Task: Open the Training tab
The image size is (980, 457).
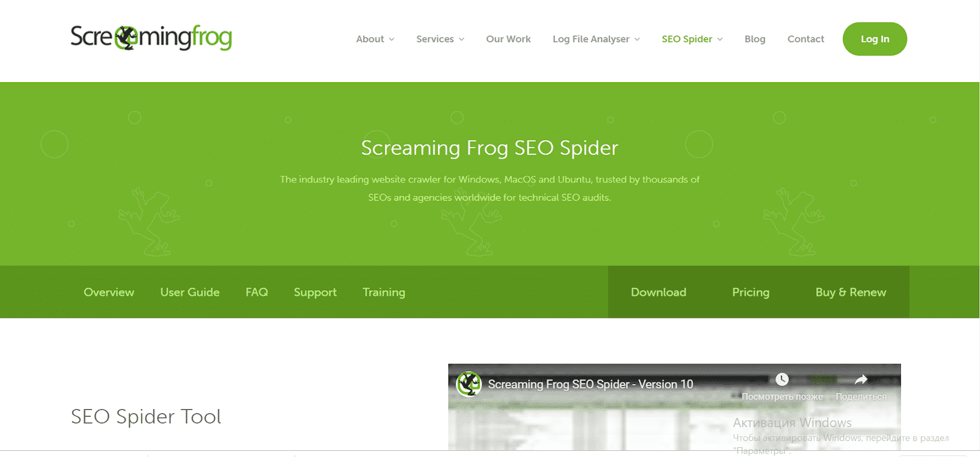Action: click(384, 293)
